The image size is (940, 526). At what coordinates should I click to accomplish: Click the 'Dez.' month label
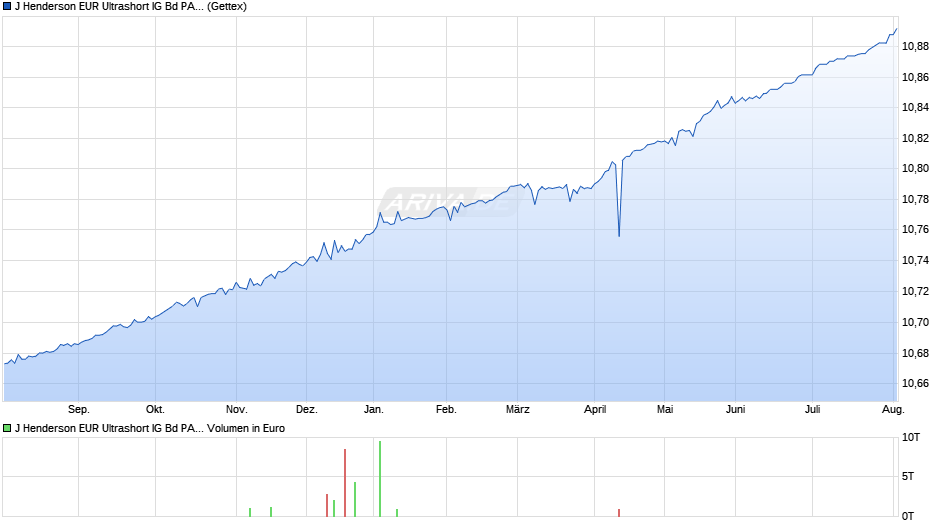[x=306, y=410]
